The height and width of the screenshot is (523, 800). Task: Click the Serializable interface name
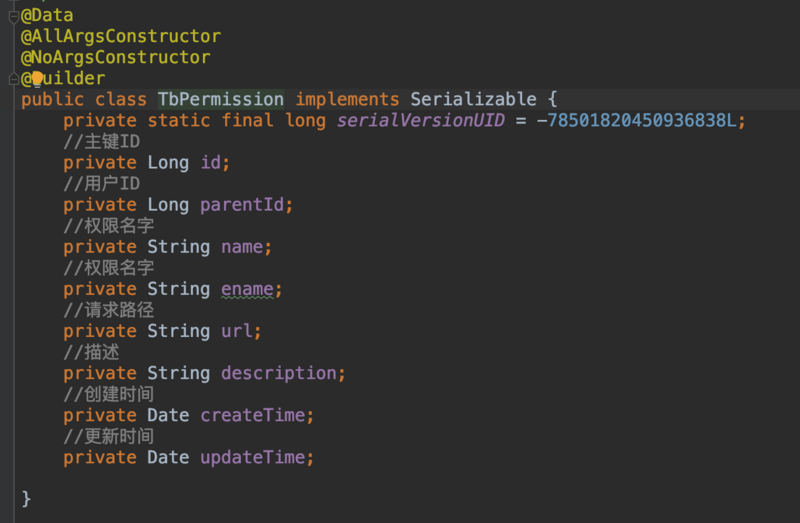[x=473, y=99]
